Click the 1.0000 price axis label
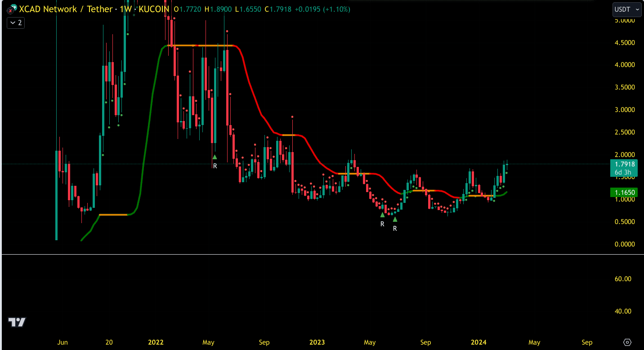Screen dimensions: 644x350 (624, 199)
